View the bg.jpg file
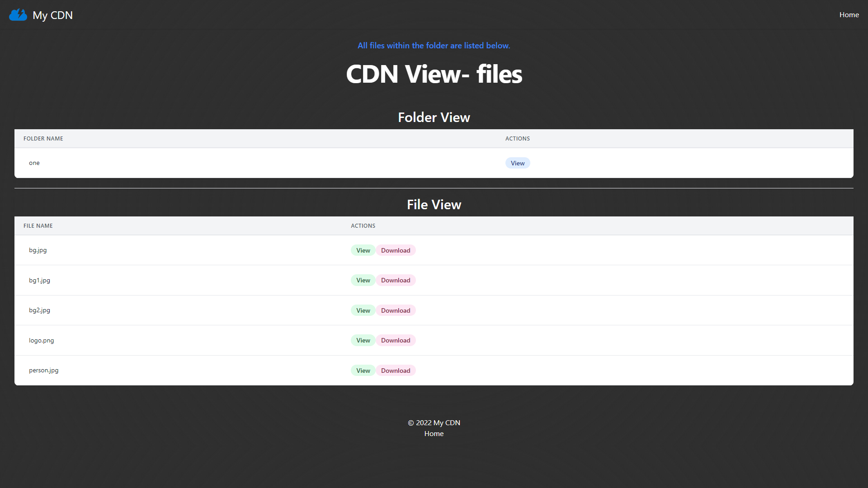 (x=363, y=250)
